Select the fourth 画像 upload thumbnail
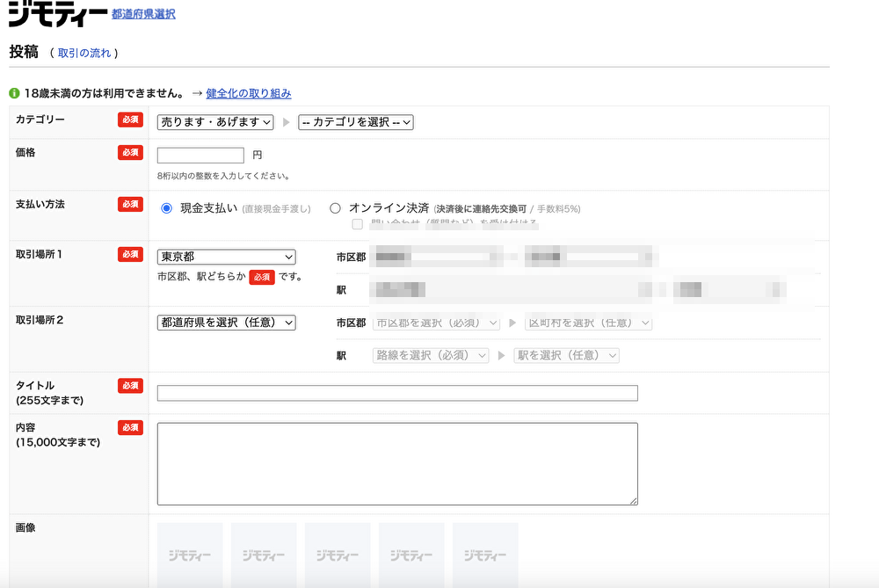The height and width of the screenshot is (588, 879). (411, 555)
